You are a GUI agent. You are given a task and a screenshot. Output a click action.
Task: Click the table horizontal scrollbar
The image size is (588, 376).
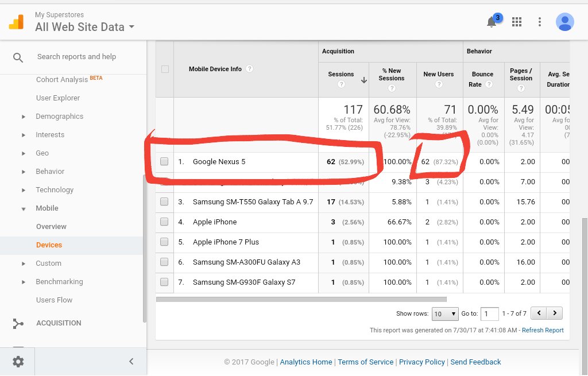[x=301, y=299]
